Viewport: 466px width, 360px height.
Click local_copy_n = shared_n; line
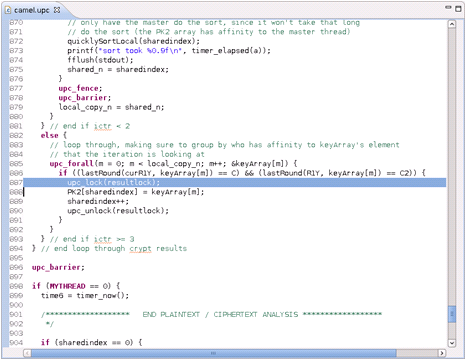pos(111,107)
